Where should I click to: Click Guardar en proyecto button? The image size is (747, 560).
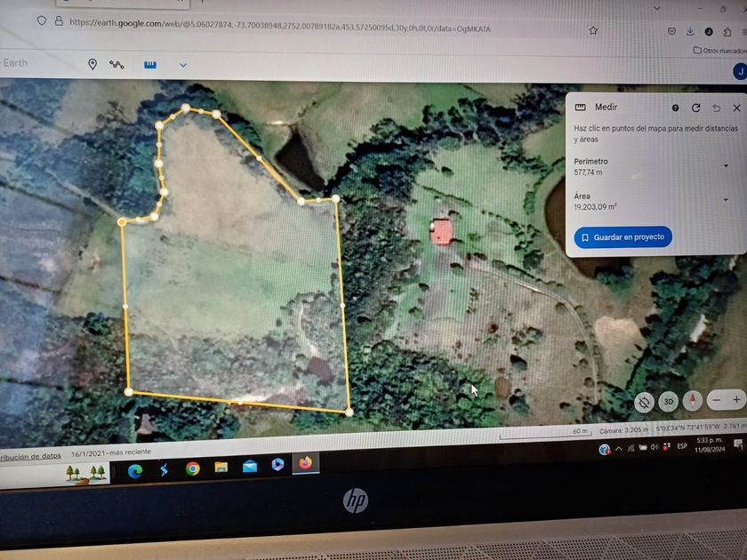coord(622,237)
